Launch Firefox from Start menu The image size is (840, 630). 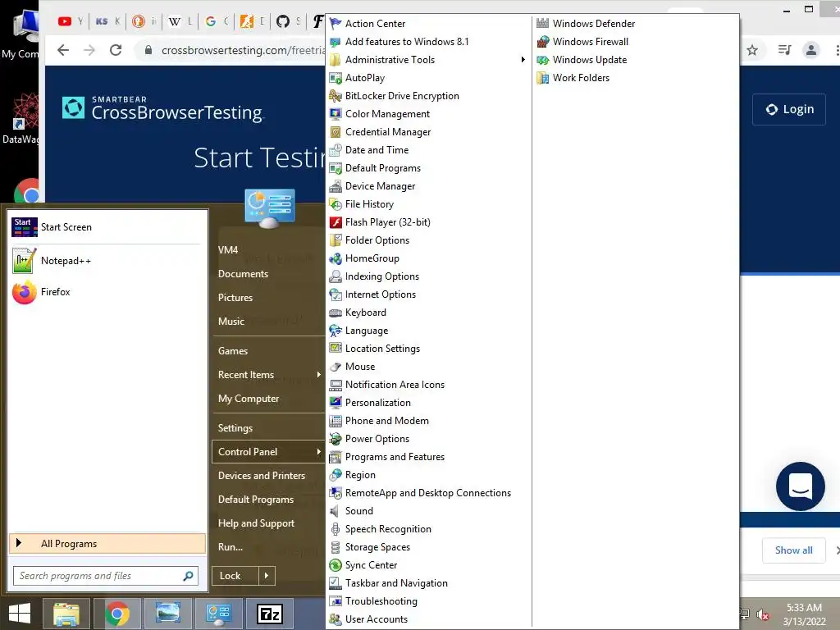point(107,292)
